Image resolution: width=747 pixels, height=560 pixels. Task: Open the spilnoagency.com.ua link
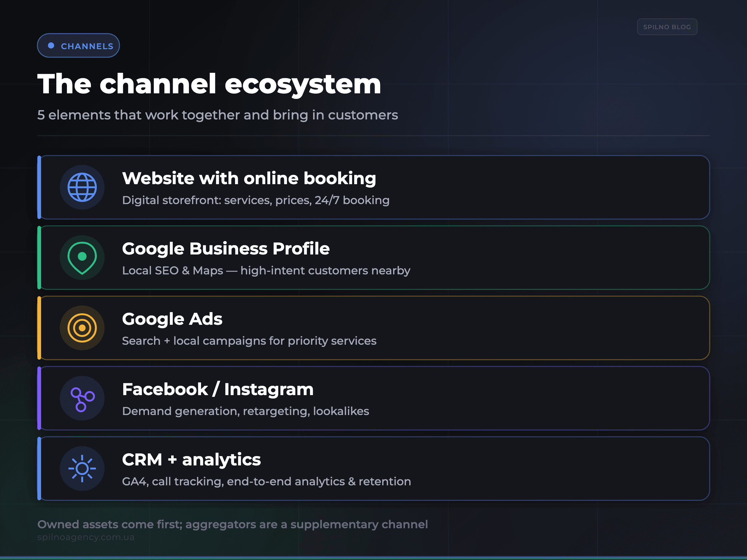(86, 537)
